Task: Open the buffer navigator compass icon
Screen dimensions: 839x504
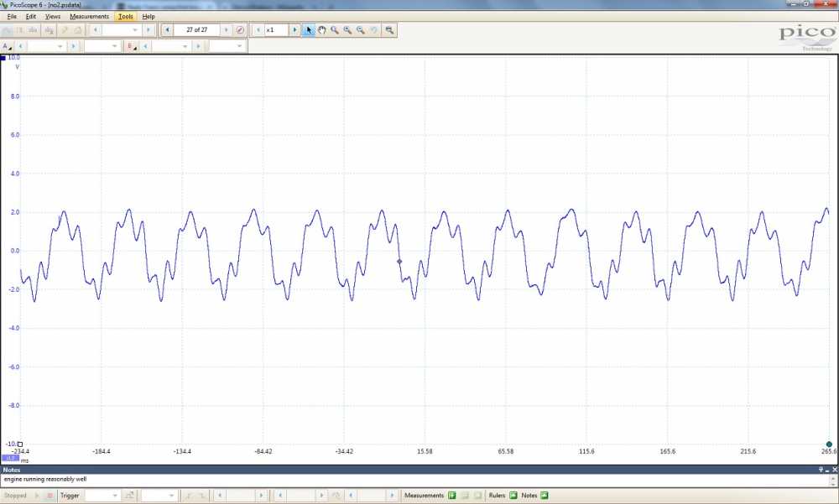Action: [240, 29]
